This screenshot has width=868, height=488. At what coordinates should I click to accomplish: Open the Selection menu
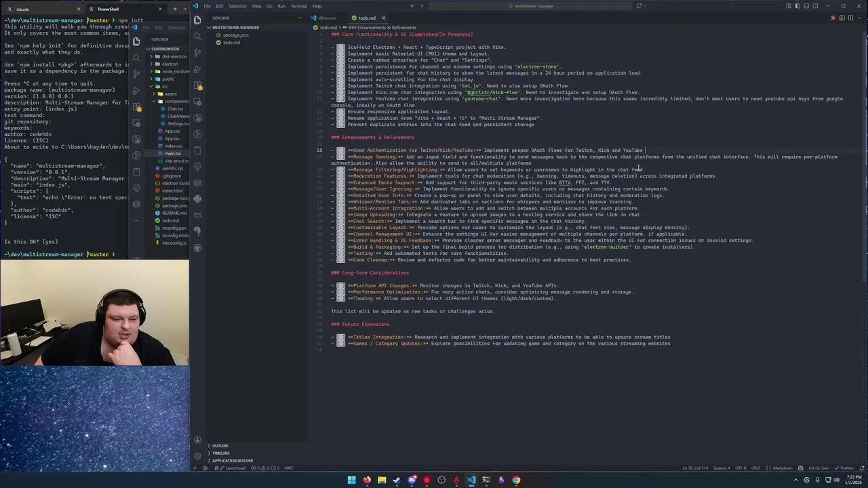coord(237,6)
